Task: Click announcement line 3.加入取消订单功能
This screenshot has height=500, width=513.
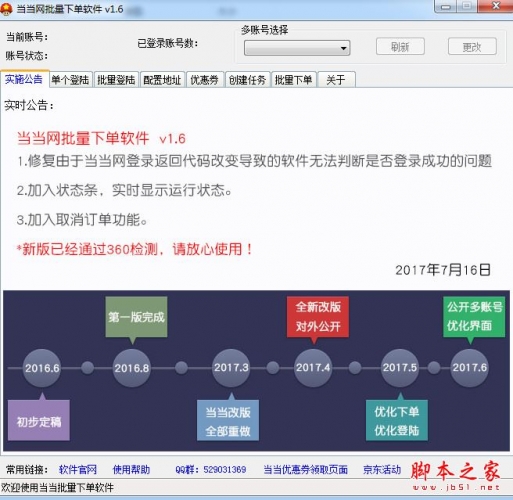Action: 82,220
